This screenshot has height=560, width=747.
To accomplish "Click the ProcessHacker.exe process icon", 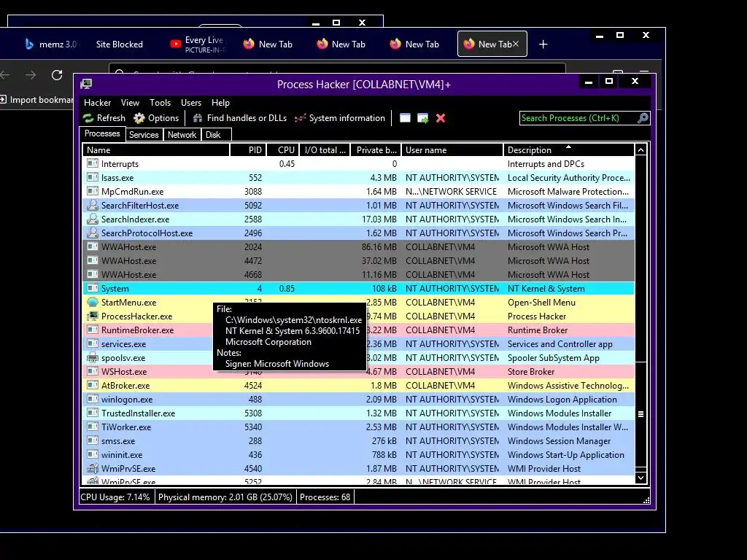I will coord(93,316).
